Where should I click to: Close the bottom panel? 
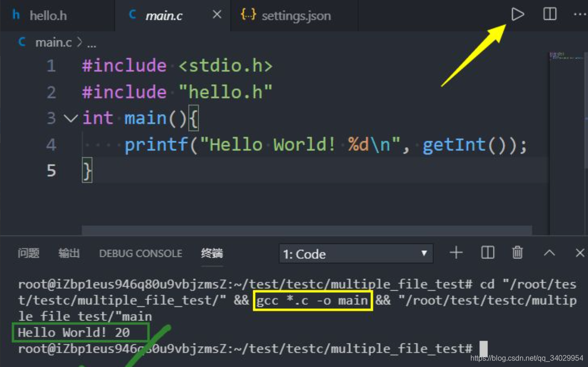(580, 253)
